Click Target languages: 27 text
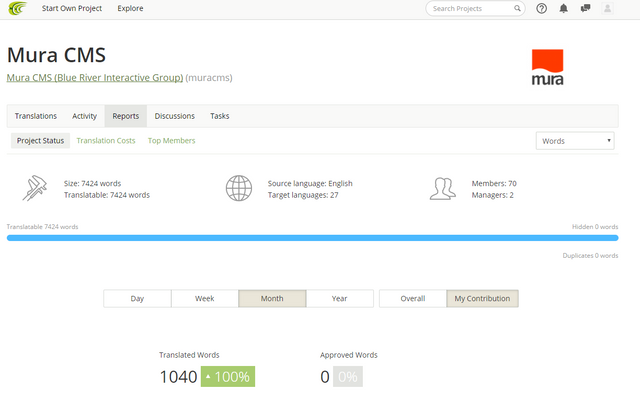This screenshot has width=640, height=402. (x=303, y=195)
